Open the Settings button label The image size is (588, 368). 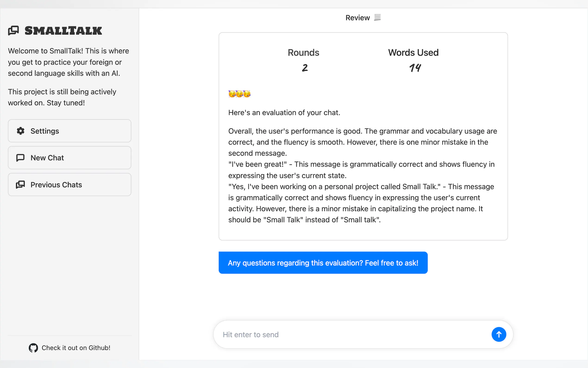click(45, 131)
